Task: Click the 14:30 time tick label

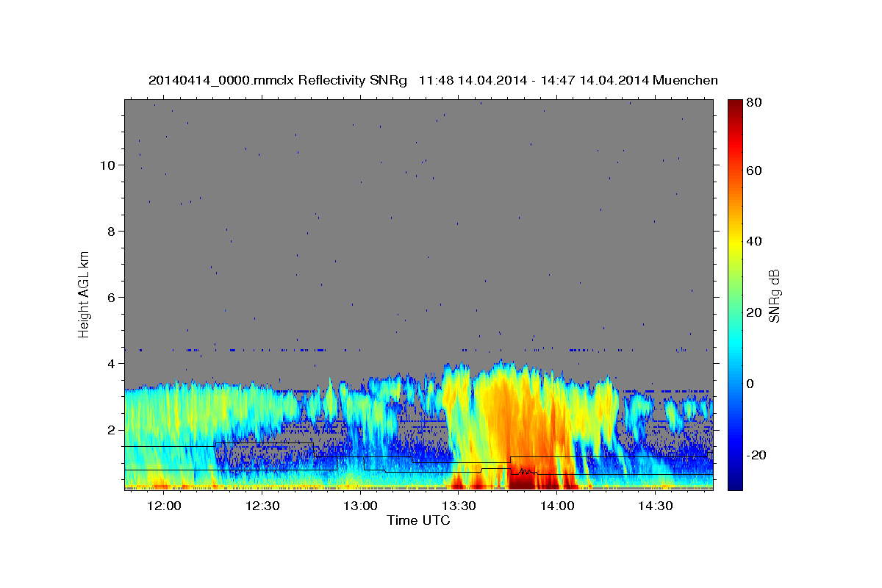Action: coord(654,506)
